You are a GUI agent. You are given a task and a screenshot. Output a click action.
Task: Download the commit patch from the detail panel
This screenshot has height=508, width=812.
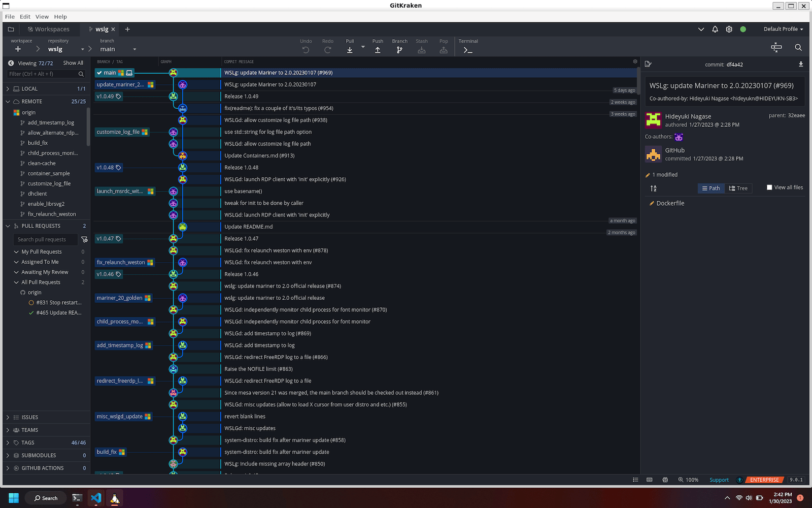point(801,64)
